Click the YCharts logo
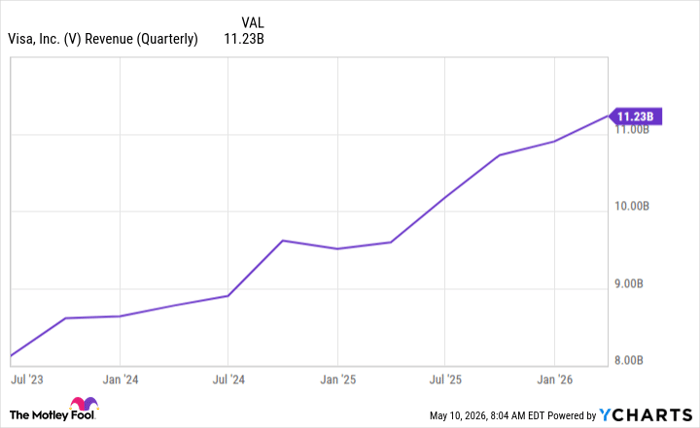 (x=646, y=415)
